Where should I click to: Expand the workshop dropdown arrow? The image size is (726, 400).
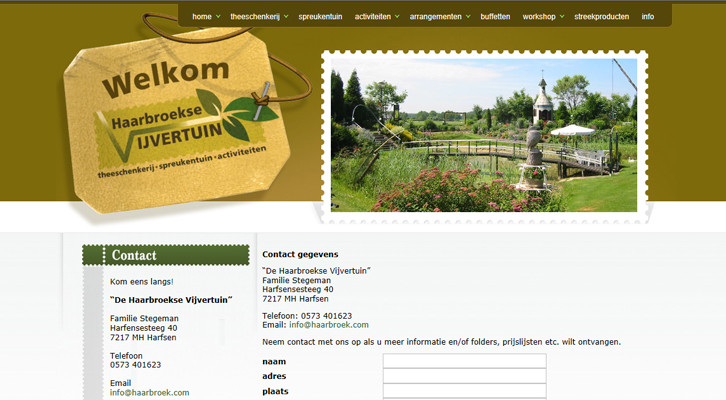pyautogui.click(x=562, y=17)
